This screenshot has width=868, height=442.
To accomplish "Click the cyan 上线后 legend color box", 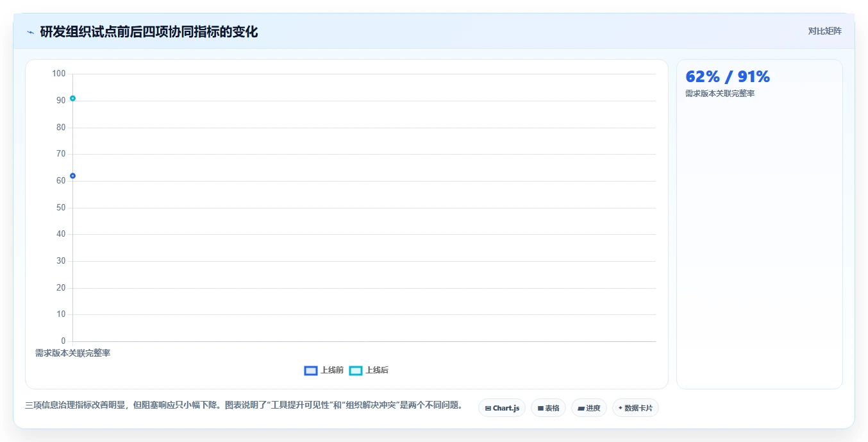I will click(x=356, y=371).
